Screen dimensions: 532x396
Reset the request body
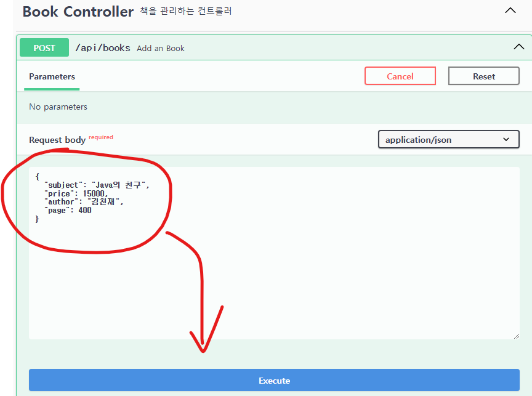click(x=484, y=76)
